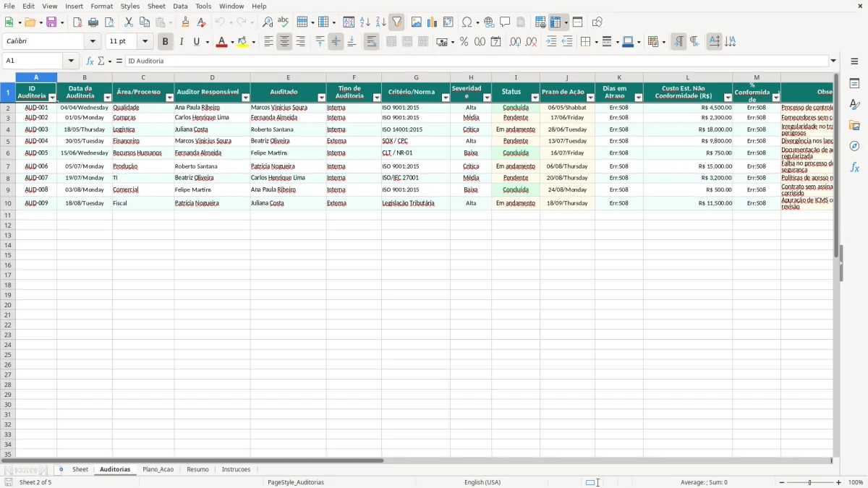Click the Font Color red A button
This screenshot has width=868, height=488.
(221, 42)
